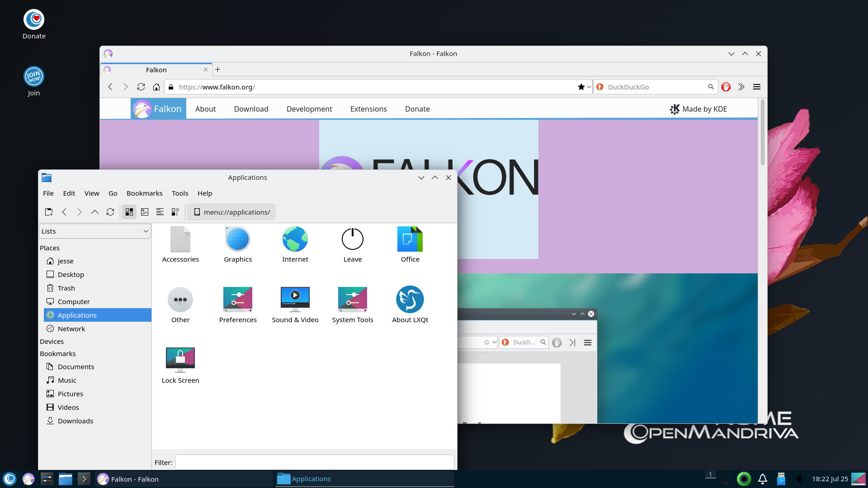Image resolution: width=868 pixels, height=488 pixels.
Task: Open Falkon's hamburger main menu
Action: point(757,87)
